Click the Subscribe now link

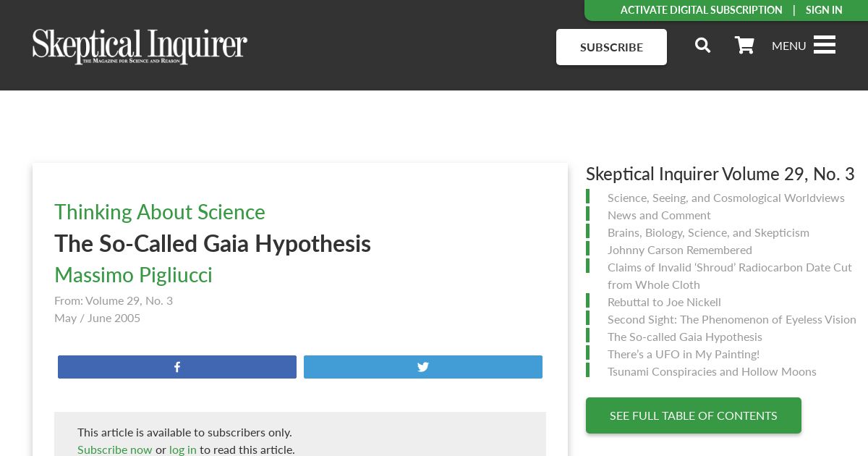click(115, 449)
